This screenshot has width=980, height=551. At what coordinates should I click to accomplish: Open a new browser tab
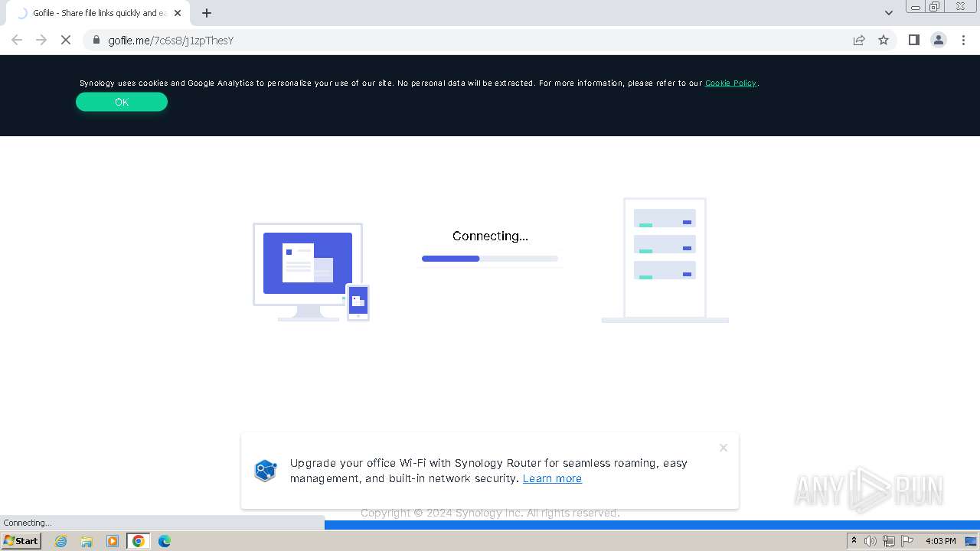[207, 13]
